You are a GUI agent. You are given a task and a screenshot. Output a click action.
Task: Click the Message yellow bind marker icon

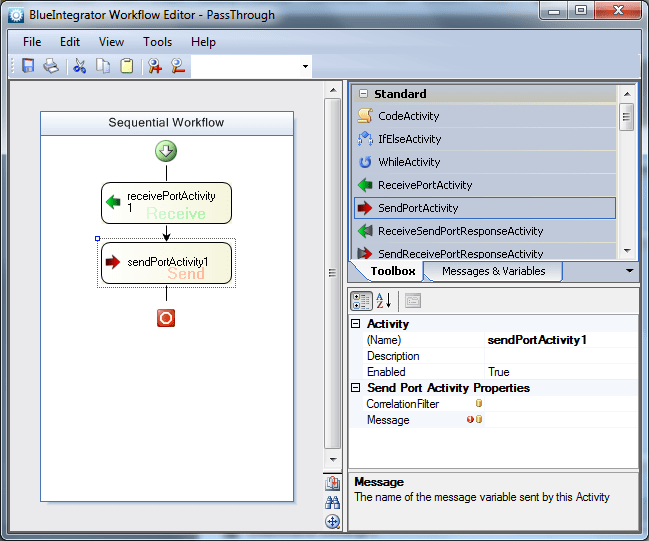[x=479, y=419]
